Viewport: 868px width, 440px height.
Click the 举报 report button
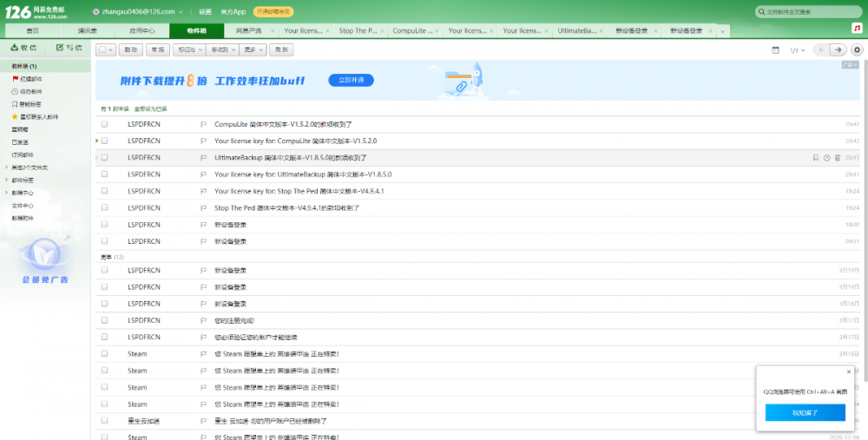[x=158, y=49]
